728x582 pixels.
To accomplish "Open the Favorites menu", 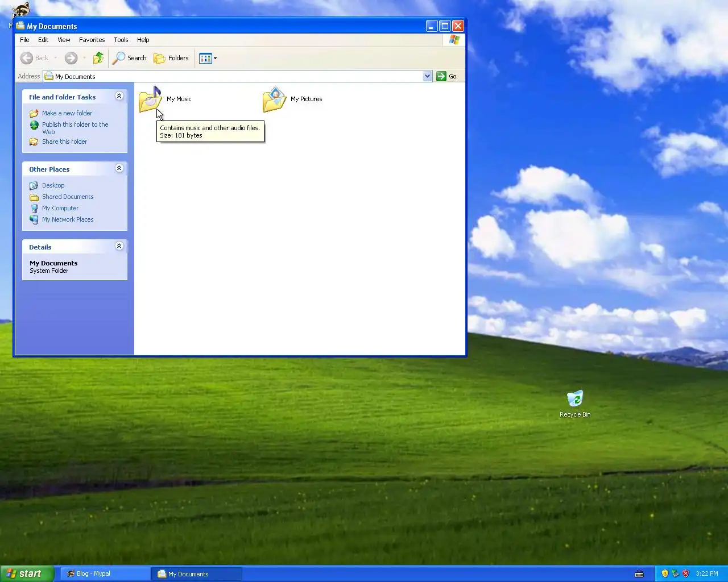I will pyautogui.click(x=92, y=40).
